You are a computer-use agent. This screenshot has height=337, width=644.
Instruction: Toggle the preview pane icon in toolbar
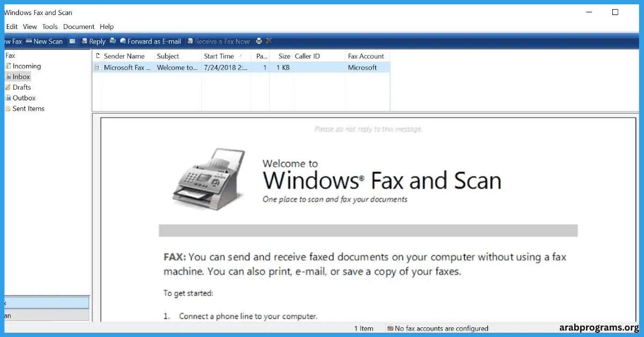tap(72, 41)
